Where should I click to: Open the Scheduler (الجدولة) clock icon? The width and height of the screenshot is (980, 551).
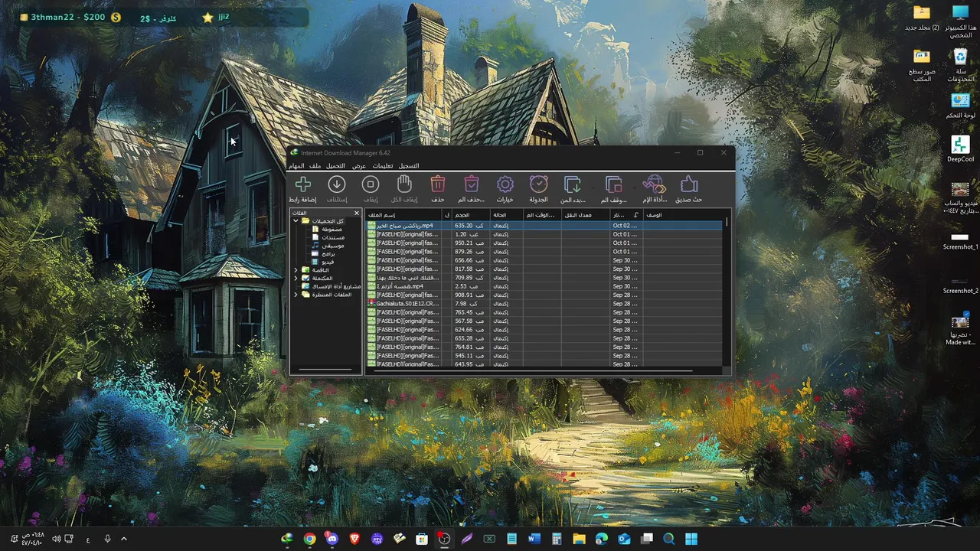(539, 184)
